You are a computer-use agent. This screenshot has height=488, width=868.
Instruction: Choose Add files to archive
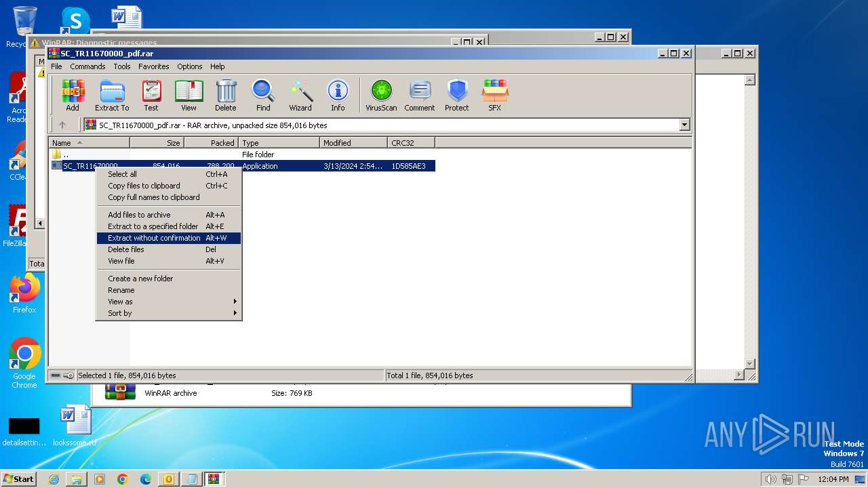(169, 215)
